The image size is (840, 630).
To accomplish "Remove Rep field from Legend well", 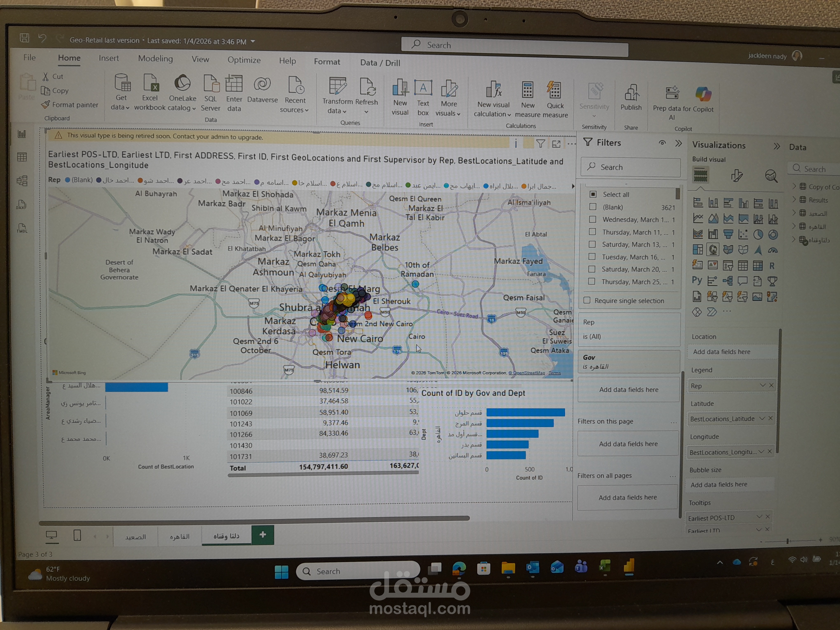I will (771, 385).
